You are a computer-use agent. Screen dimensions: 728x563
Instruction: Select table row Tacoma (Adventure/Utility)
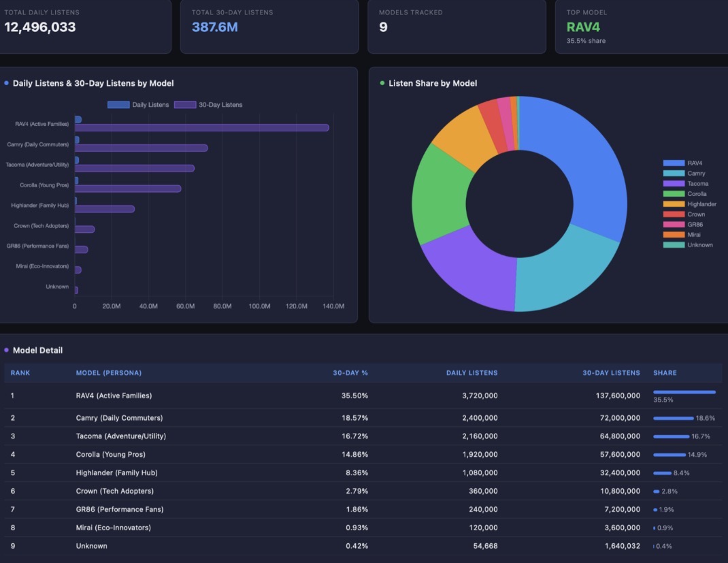pyautogui.click(x=363, y=436)
